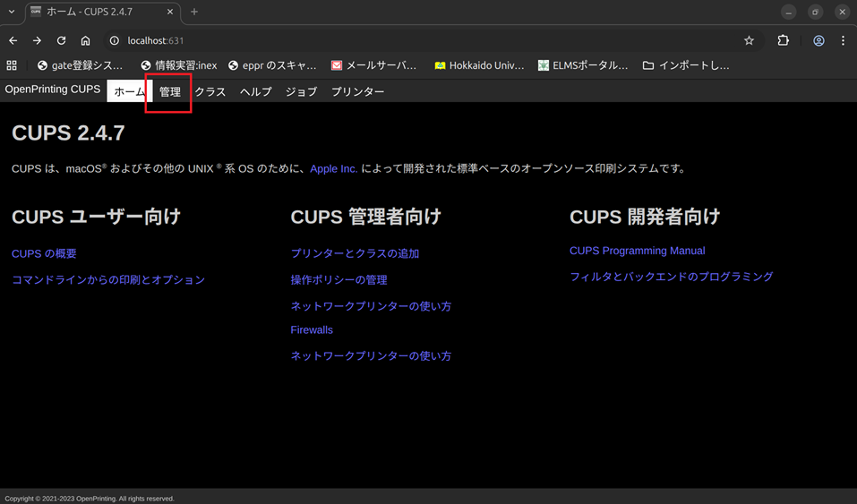The image size is (857, 504).
Task: Open the CUPS Programming Manual link
Action: click(637, 251)
